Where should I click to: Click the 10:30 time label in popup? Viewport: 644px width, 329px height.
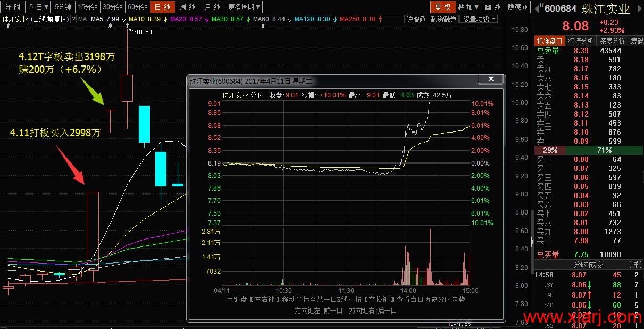[x=283, y=291]
